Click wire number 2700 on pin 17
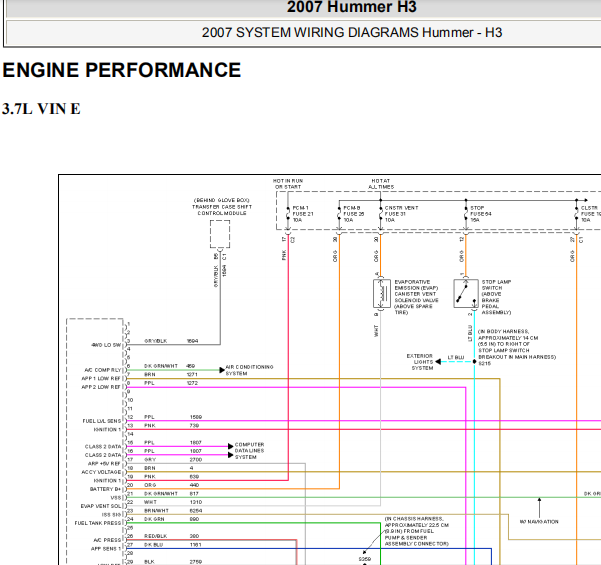This screenshot has width=601, height=565. point(196,459)
